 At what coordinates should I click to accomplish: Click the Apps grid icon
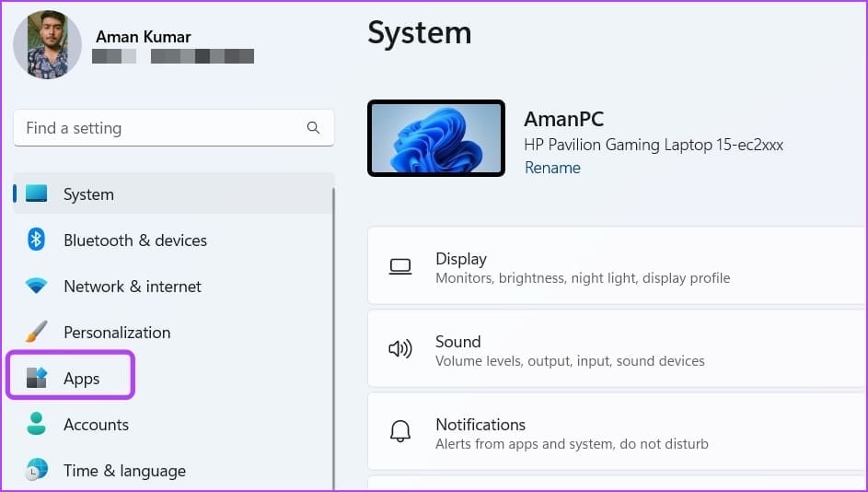(x=37, y=378)
